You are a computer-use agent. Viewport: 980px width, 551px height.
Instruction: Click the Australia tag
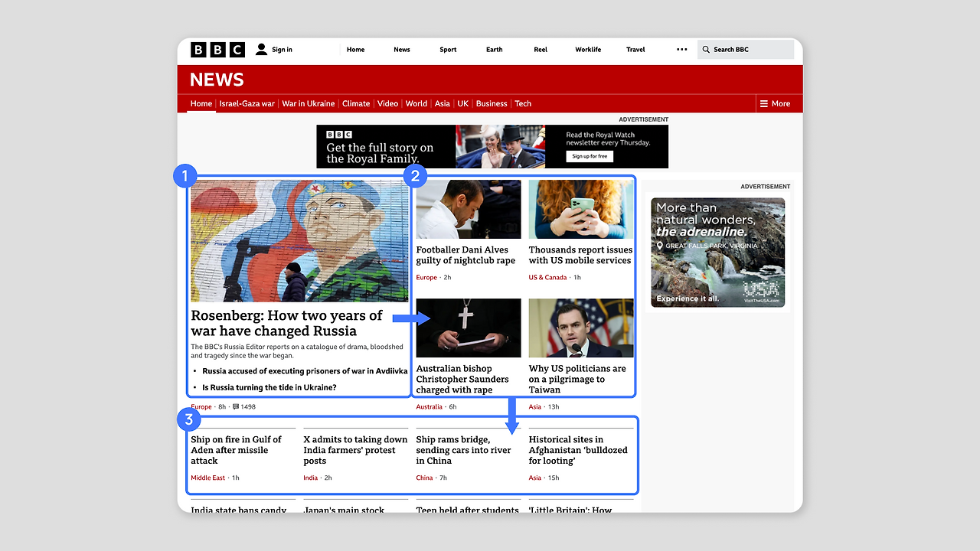tap(430, 407)
